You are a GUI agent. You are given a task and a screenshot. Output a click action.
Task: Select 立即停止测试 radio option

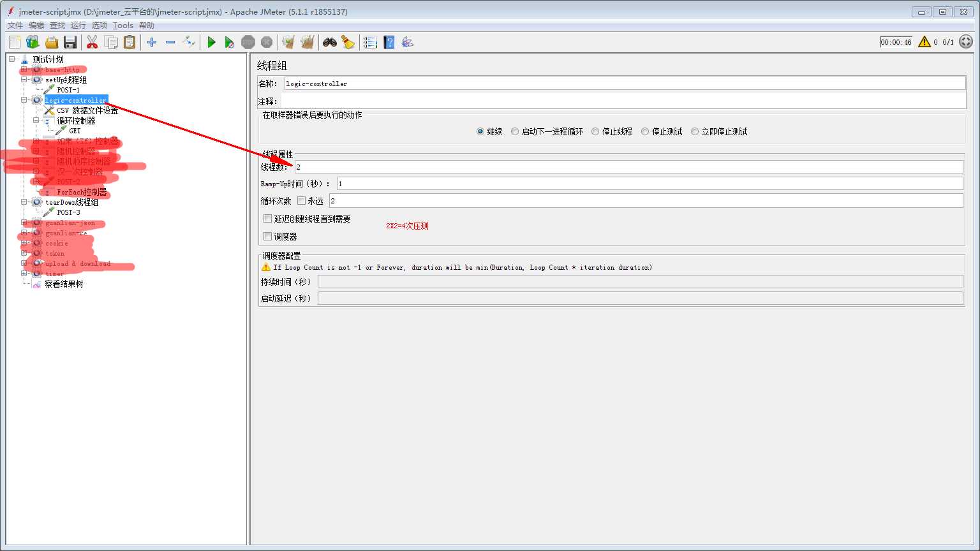tap(695, 131)
